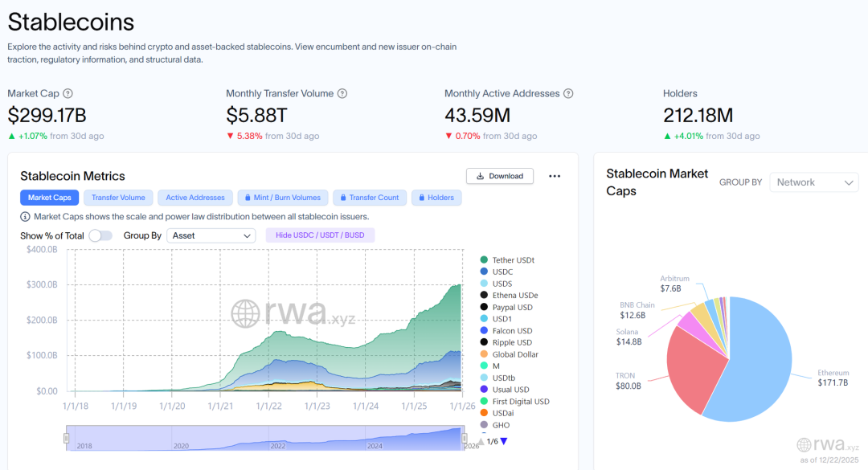Select the Active Addresses tab
The height and width of the screenshot is (470, 868).
click(195, 198)
